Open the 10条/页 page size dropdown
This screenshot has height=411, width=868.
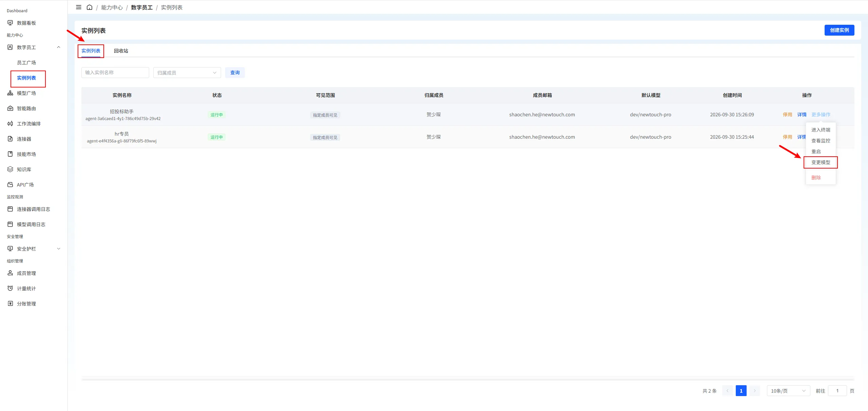click(x=788, y=391)
